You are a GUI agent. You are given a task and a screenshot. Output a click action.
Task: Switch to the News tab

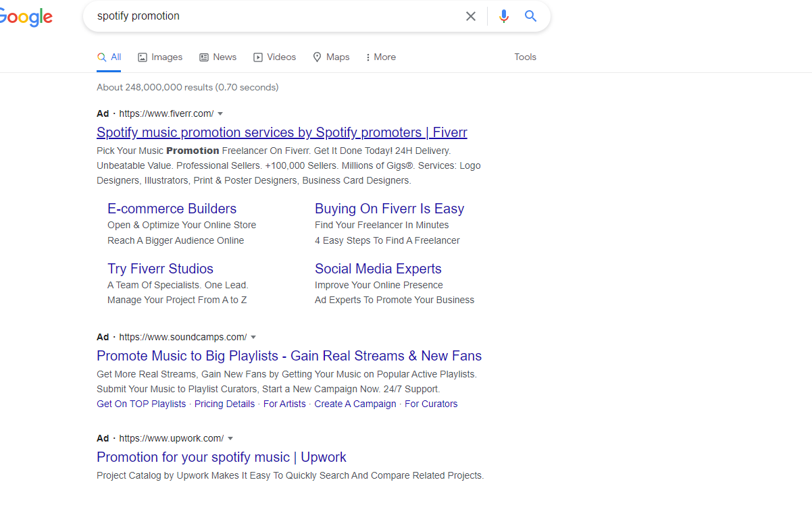pyautogui.click(x=218, y=57)
